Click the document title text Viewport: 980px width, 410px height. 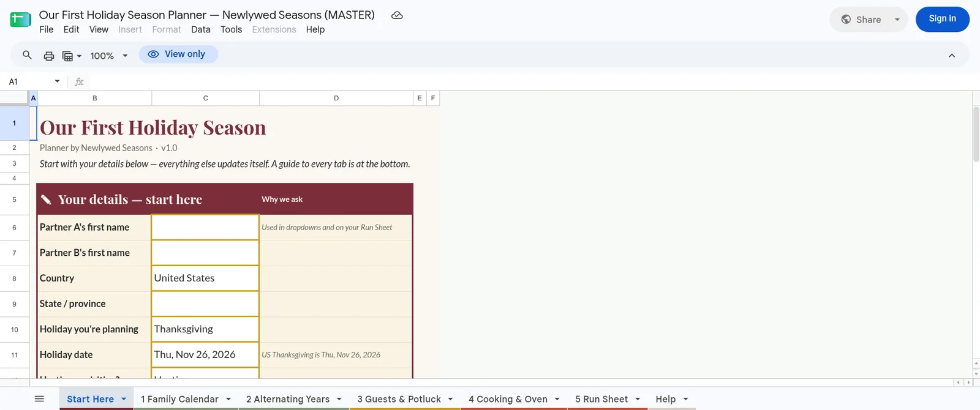click(207, 15)
